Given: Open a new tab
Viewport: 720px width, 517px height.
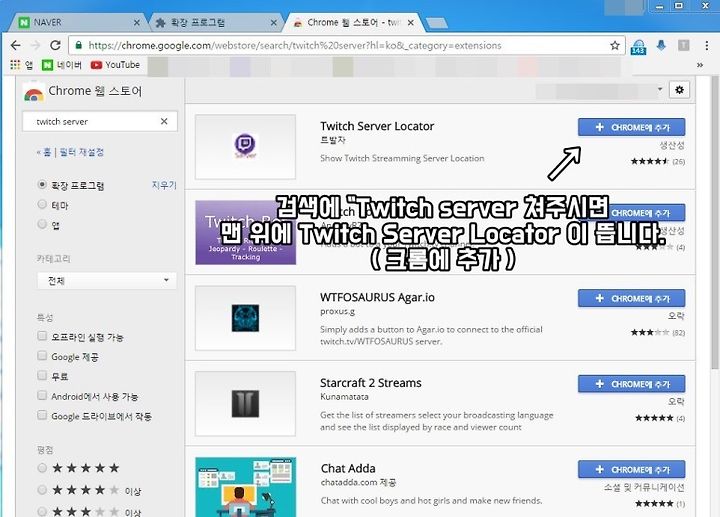Looking at the screenshot, I should (436, 23).
